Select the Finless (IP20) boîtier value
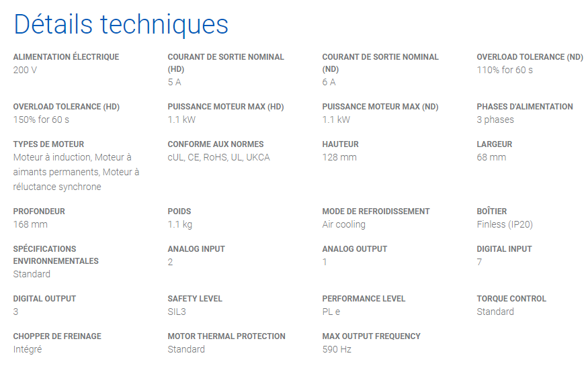The image size is (588, 372). (505, 224)
